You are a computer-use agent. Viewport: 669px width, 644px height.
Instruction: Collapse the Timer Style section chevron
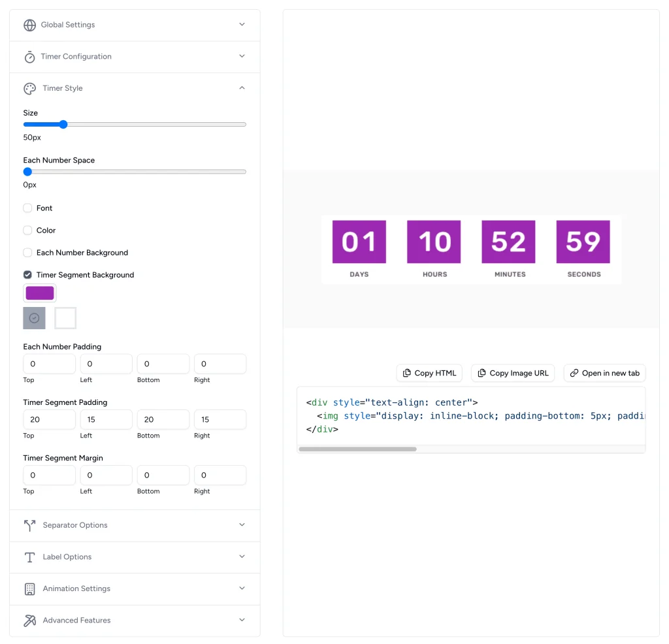click(242, 88)
